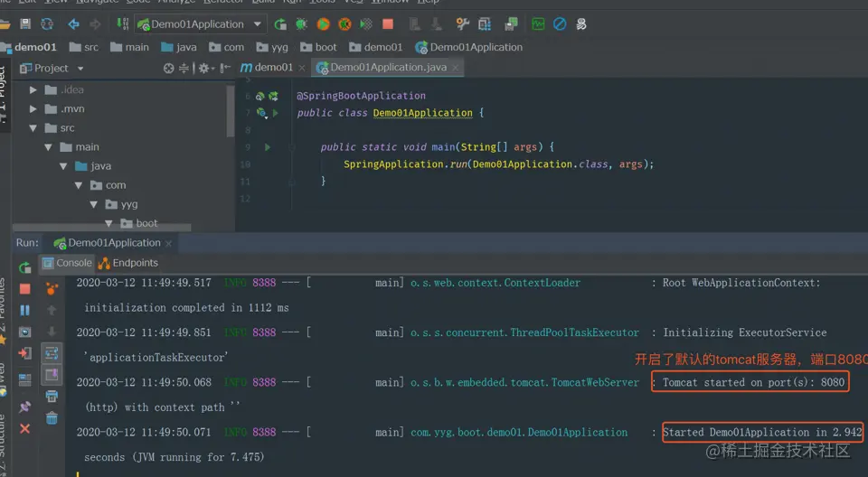Expand the .idea folder
Viewport: 868px width, 477px height.
(x=33, y=89)
